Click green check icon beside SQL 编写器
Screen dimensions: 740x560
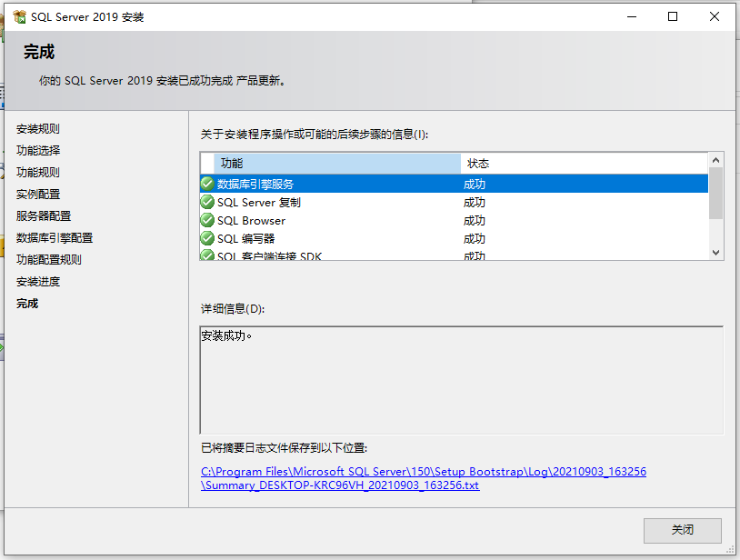click(x=207, y=238)
